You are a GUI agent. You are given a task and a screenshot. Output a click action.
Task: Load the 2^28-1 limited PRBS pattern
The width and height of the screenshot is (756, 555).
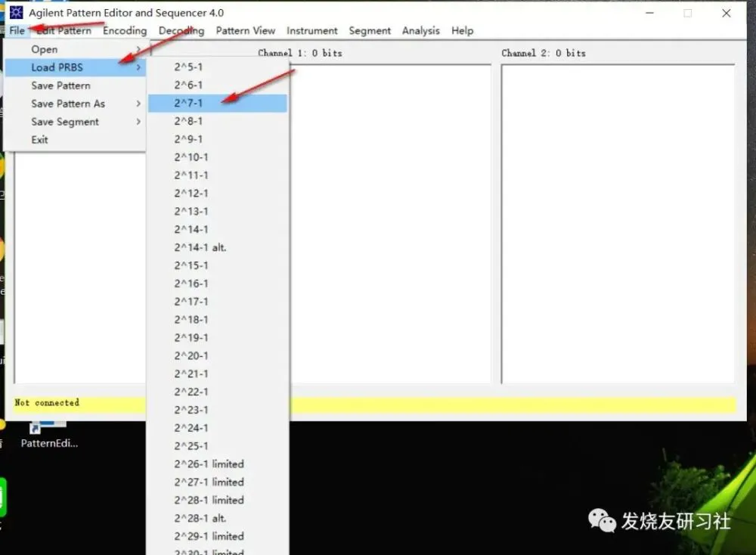[218, 500]
